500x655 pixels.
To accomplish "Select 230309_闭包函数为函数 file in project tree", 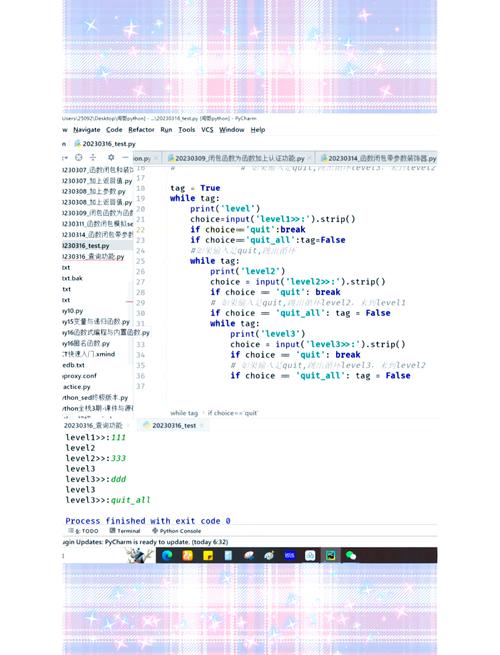I will click(97, 213).
